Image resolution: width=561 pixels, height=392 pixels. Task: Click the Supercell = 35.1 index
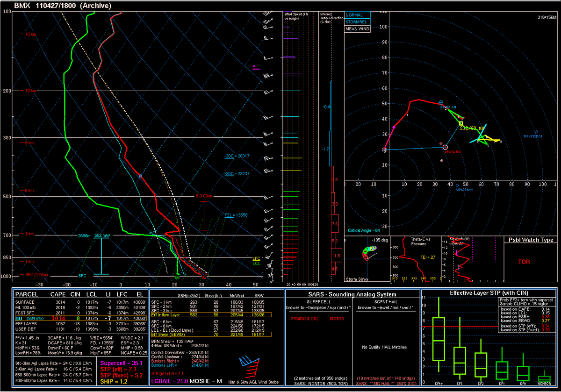pos(122,362)
